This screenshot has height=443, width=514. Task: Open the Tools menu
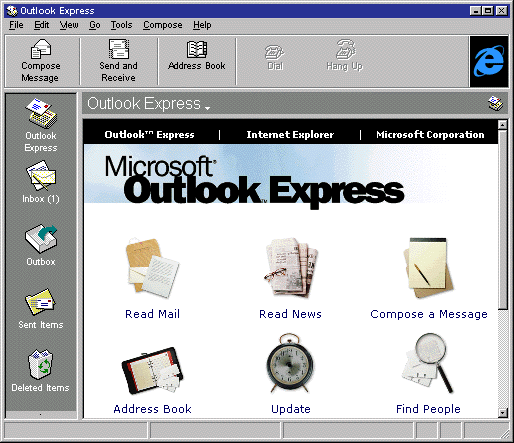(x=121, y=25)
